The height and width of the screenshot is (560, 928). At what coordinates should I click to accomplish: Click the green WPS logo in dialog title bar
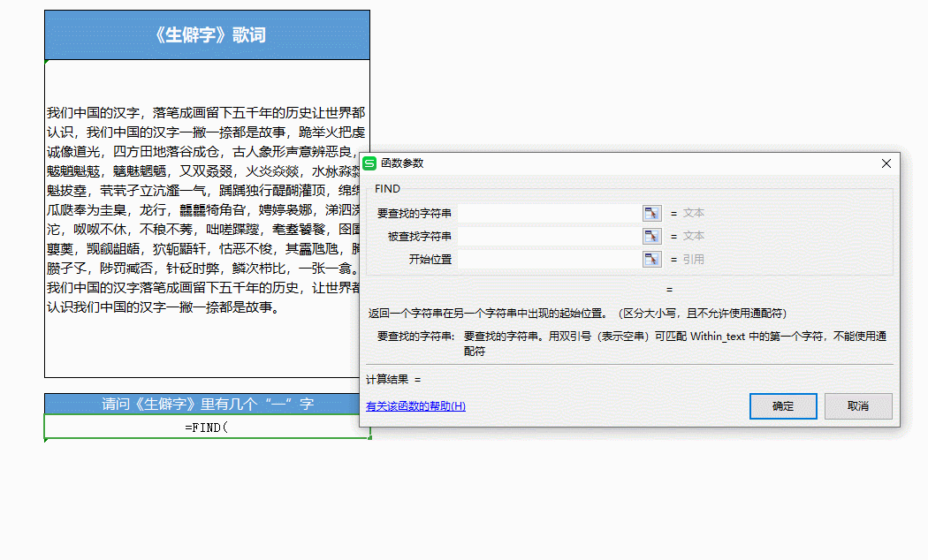[370, 164]
